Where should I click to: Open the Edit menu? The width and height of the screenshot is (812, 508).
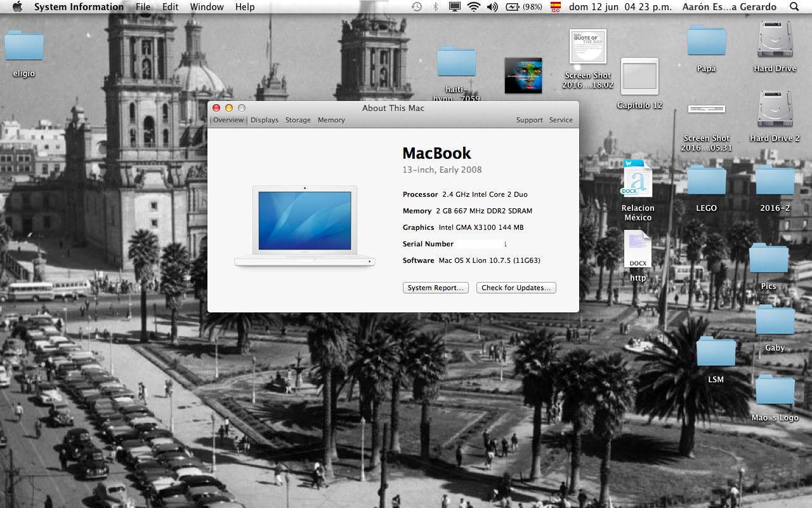pyautogui.click(x=170, y=7)
